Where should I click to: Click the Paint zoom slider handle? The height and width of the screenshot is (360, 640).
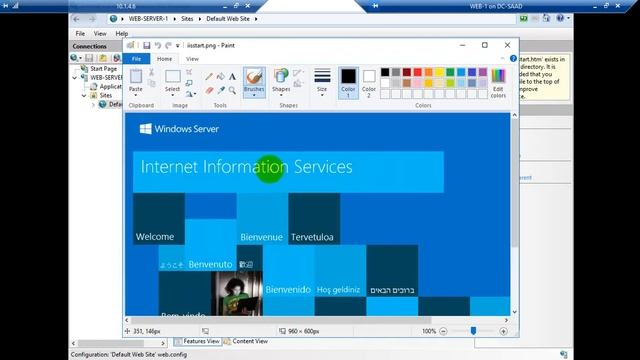473,331
